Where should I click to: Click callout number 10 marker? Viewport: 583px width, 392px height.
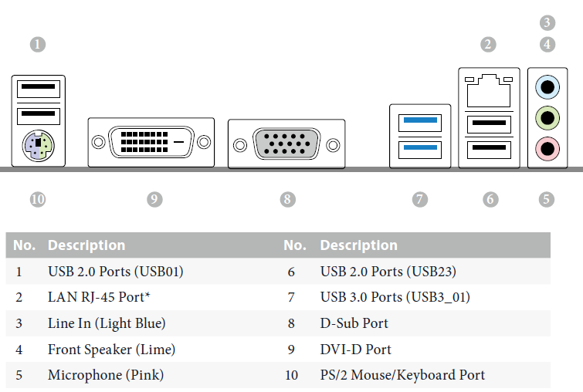(x=38, y=200)
